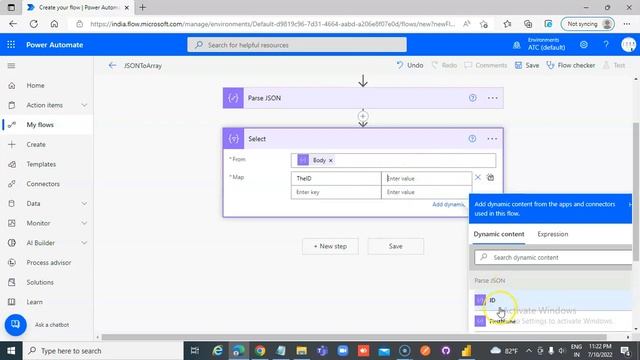
Task: Click the Enter value field next to TheID
Action: coord(427,178)
